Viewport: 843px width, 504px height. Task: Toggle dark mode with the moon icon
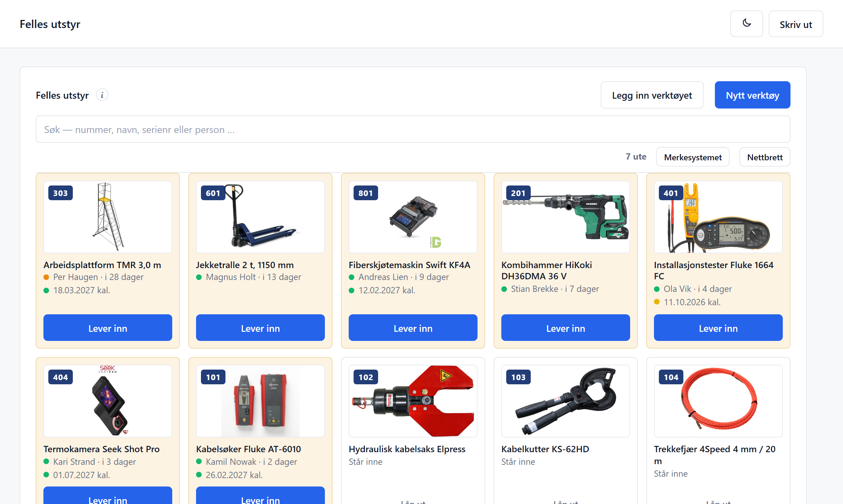(746, 24)
